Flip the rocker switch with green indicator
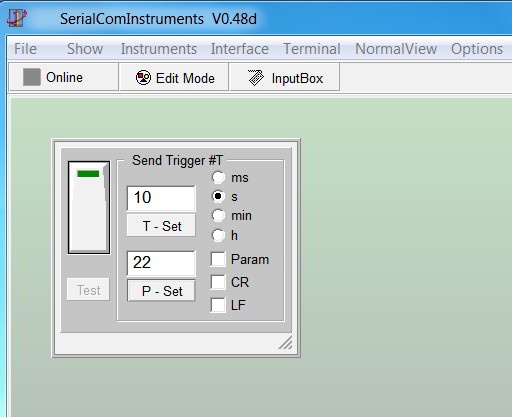512x417 pixels. (89, 207)
